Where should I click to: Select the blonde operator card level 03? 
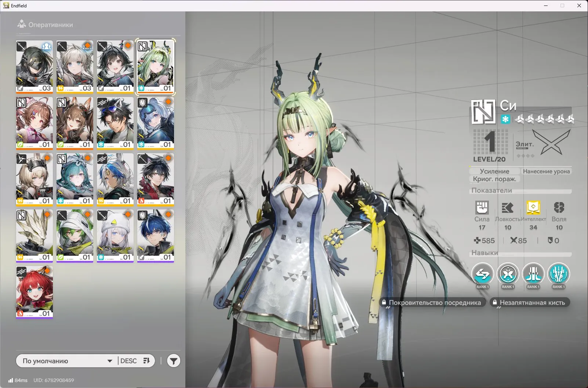75,67
